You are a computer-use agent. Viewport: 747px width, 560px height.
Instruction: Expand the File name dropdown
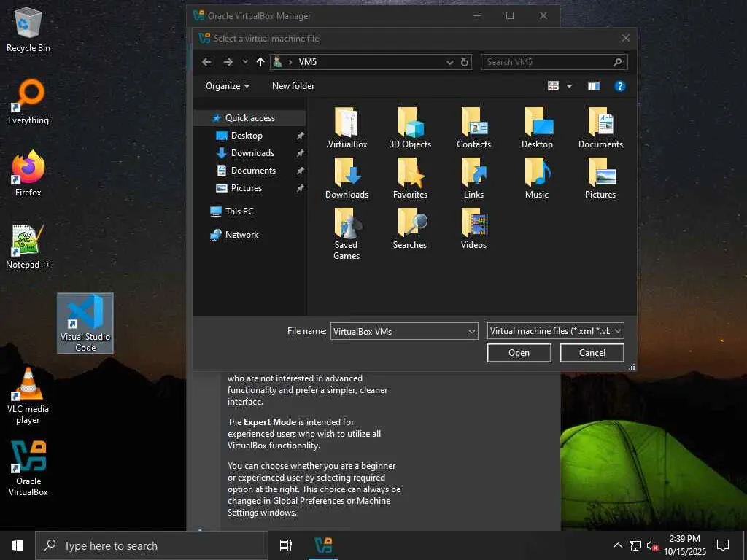[472, 332]
